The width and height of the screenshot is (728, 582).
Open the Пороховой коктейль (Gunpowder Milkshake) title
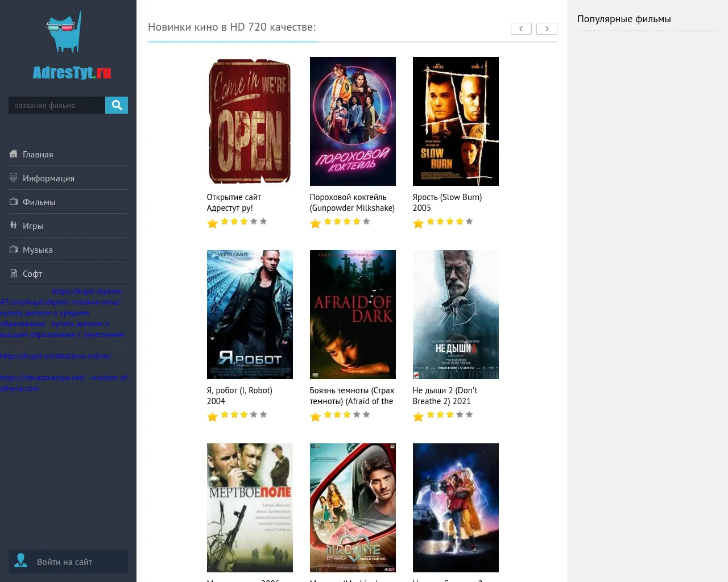(x=352, y=202)
